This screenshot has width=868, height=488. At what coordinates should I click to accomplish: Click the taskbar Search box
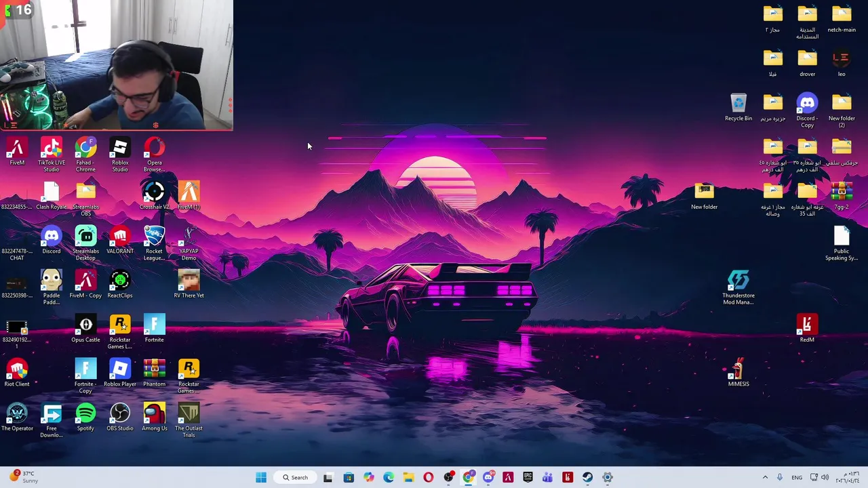296,477
